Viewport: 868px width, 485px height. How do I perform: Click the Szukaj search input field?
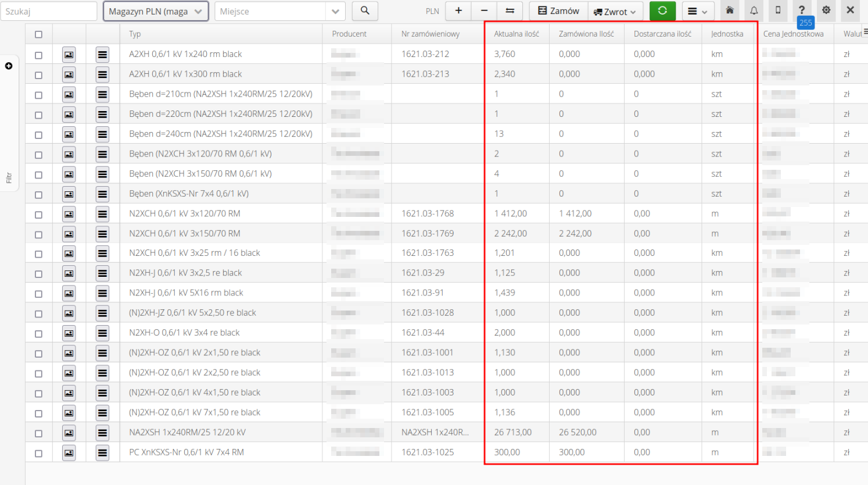49,11
